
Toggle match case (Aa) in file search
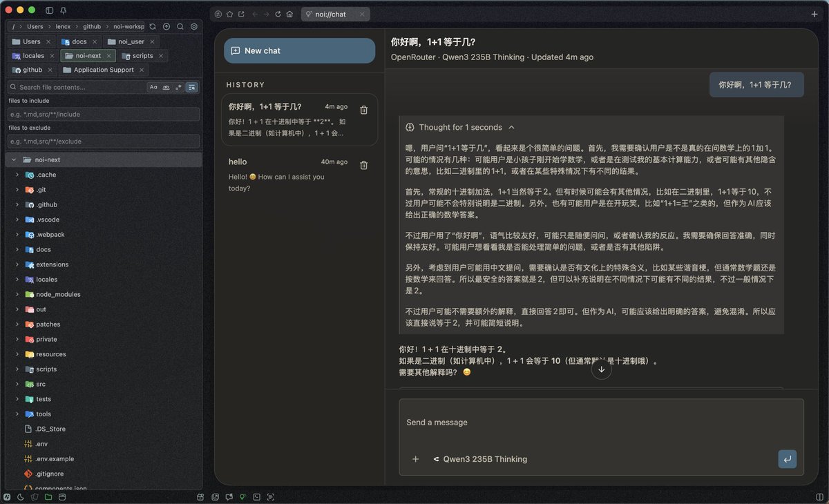click(x=153, y=87)
